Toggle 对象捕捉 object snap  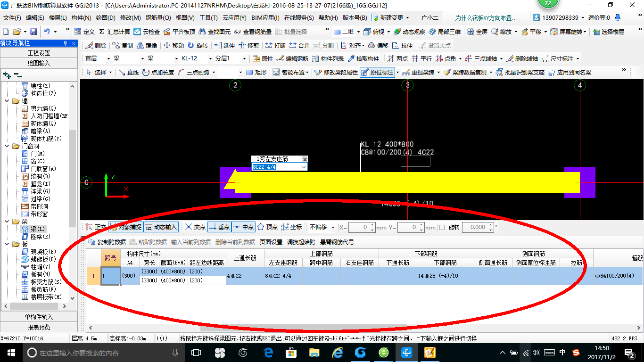pos(125,227)
